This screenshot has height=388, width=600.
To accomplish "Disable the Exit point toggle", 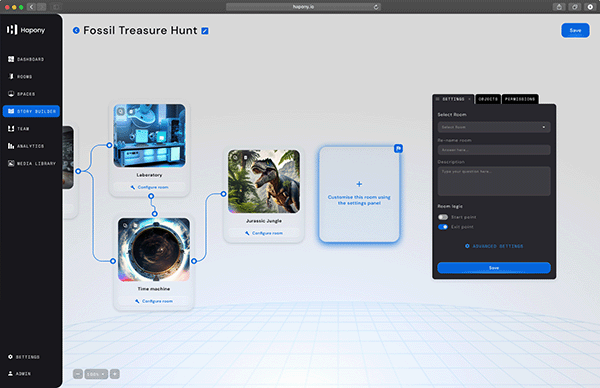I will 443,227.
